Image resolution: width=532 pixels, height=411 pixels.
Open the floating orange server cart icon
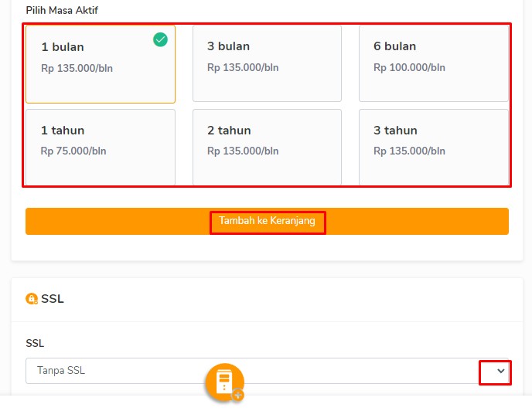click(x=224, y=382)
